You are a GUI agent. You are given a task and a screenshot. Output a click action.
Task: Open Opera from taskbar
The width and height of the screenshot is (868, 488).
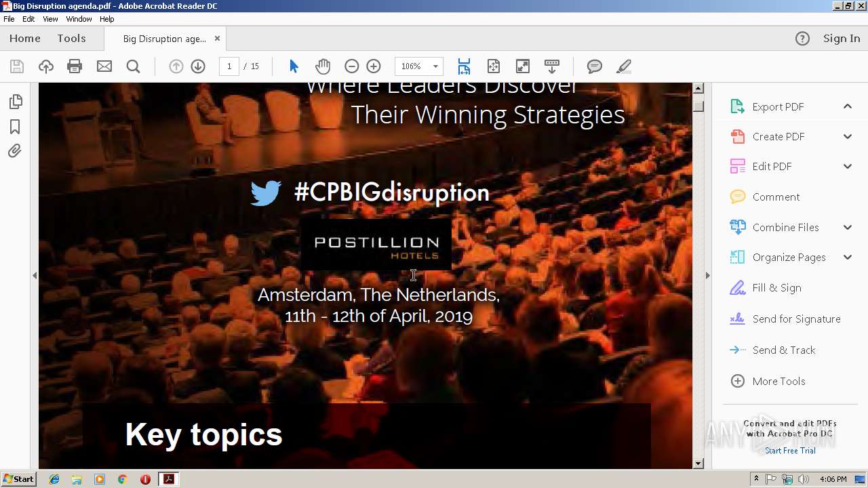(145, 479)
